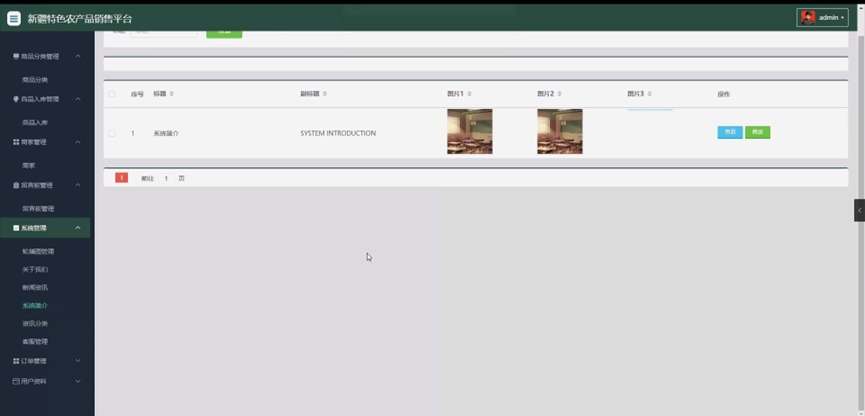Screen dimensions: 865x416
Task: Expand 用户资料 group chevron
Action: 78,381
